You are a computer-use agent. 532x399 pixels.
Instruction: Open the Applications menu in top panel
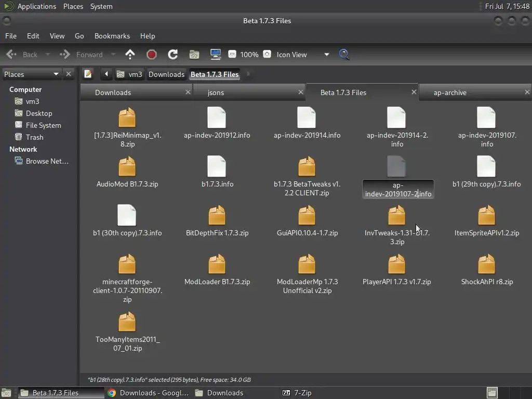point(37,6)
